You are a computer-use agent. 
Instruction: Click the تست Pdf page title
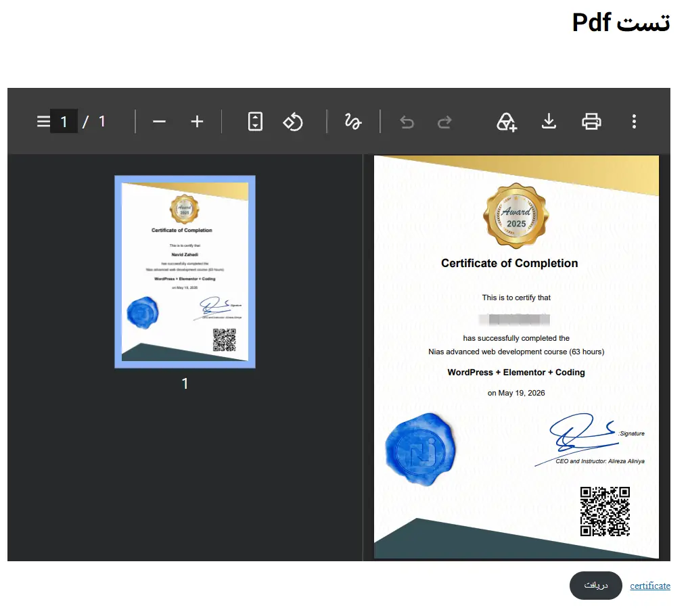[x=621, y=22]
